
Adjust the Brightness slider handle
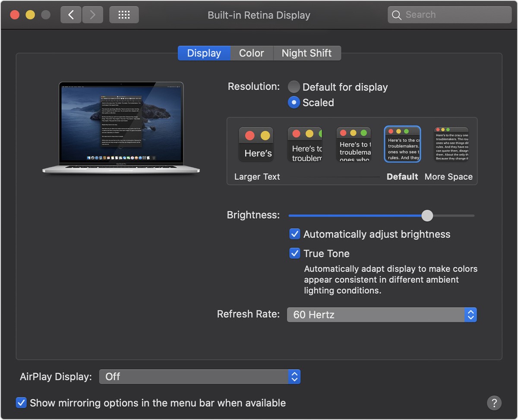427,216
